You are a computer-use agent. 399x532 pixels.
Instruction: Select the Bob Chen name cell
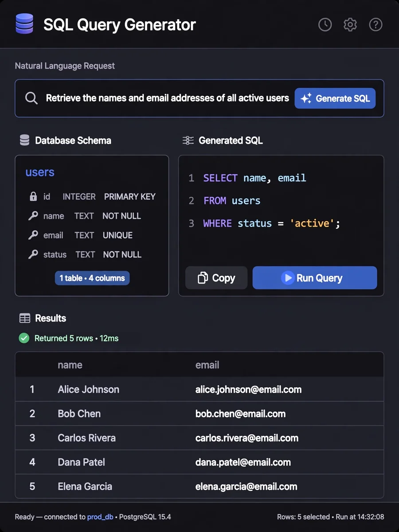tap(79, 414)
